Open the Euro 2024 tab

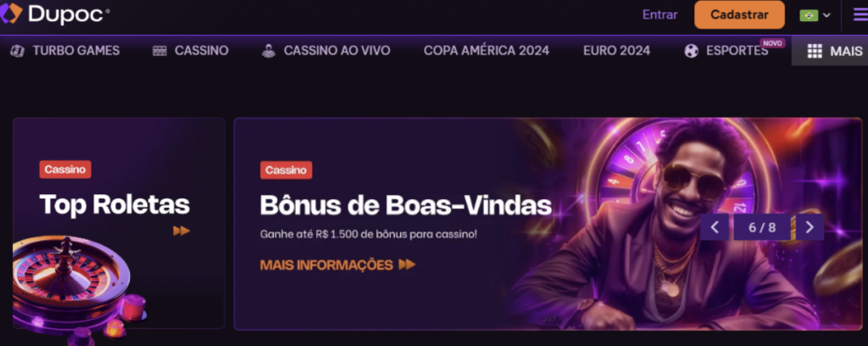click(x=617, y=51)
